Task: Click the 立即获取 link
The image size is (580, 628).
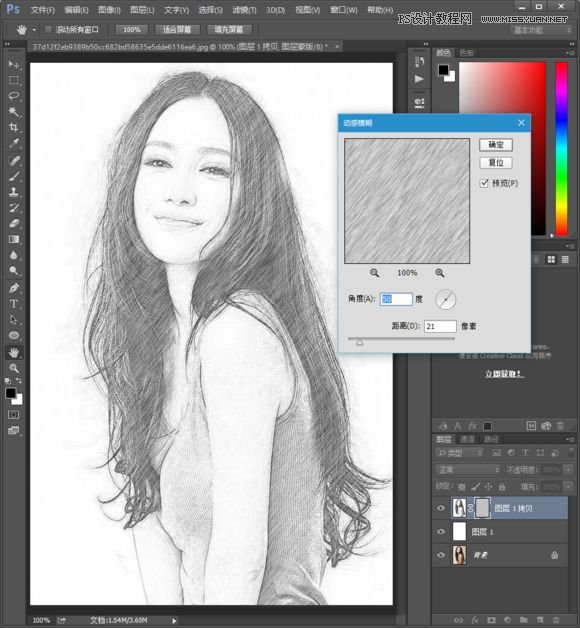Action: [503, 374]
